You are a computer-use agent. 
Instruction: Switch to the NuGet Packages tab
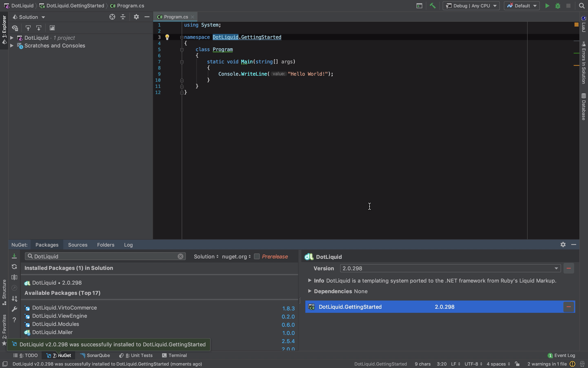coord(47,245)
